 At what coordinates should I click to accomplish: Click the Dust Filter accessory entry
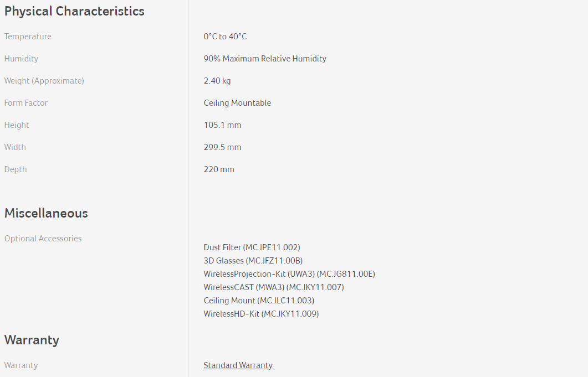pyautogui.click(x=252, y=247)
